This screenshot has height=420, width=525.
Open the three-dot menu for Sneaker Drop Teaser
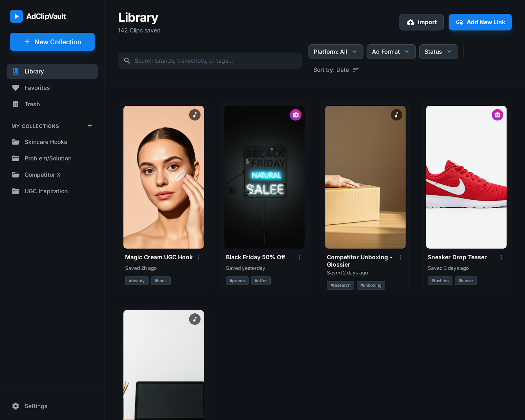[501, 257]
